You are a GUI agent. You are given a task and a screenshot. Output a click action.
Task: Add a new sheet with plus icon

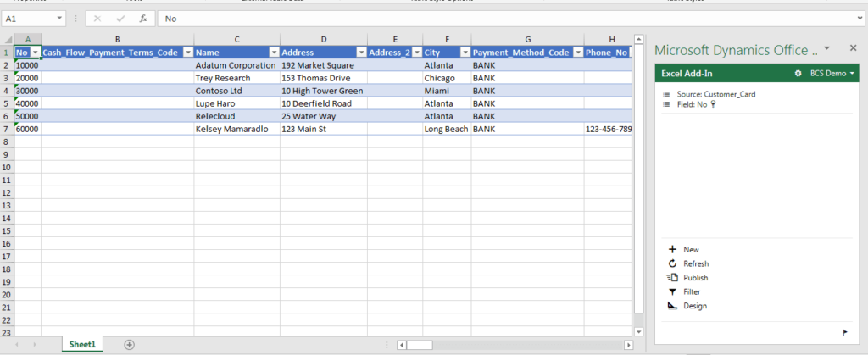(x=129, y=344)
